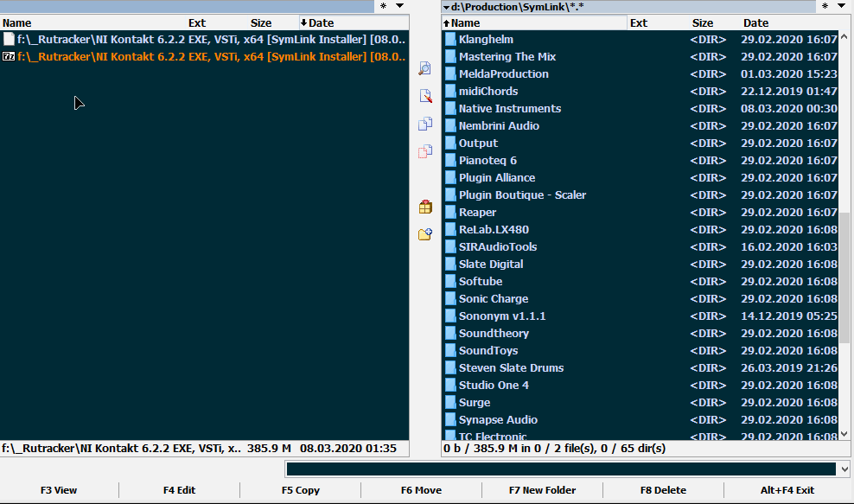The image size is (854, 504).
Task: Click the white file icon of first Kontakt entry
Action: tap(9, 39)
